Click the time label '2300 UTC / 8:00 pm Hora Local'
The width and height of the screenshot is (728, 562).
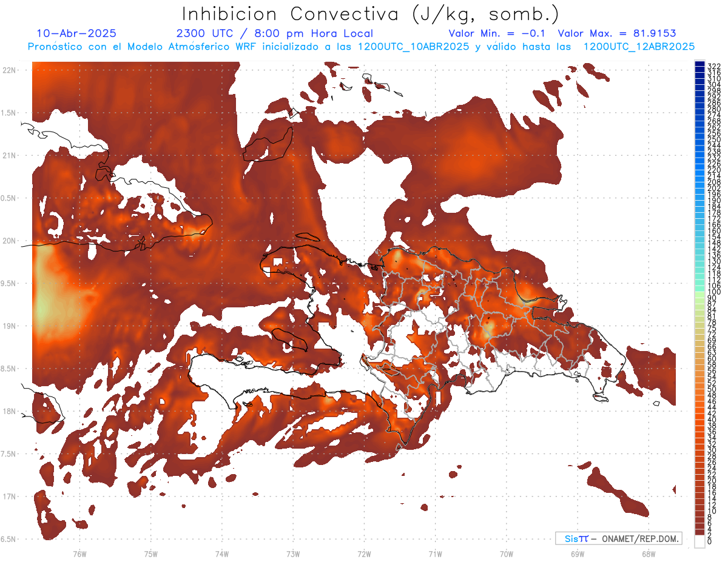(274, 34)
